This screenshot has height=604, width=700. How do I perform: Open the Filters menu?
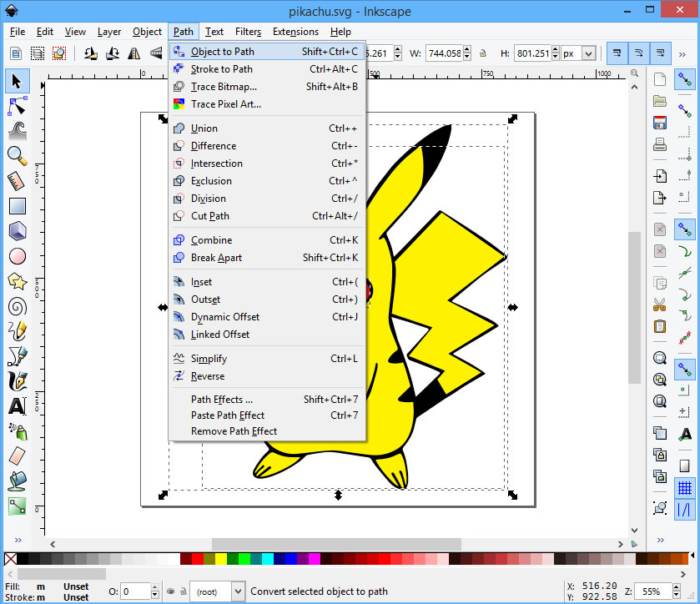point(248,32)
